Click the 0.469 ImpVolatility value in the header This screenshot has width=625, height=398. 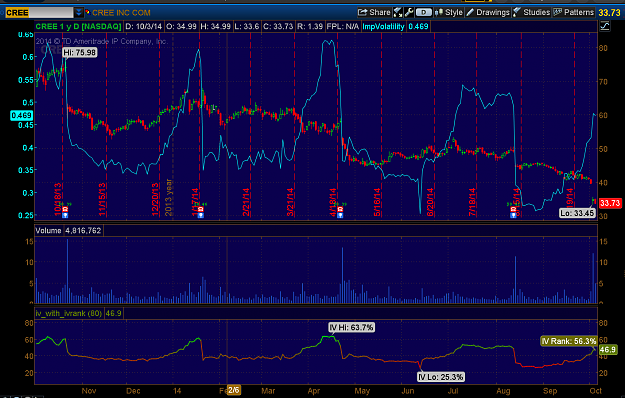[419, 27]
